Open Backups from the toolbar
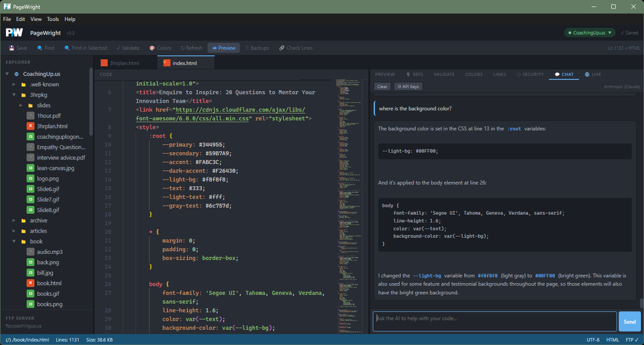The width and height of the screenshot is (644, 345). [x=247, y=48]
